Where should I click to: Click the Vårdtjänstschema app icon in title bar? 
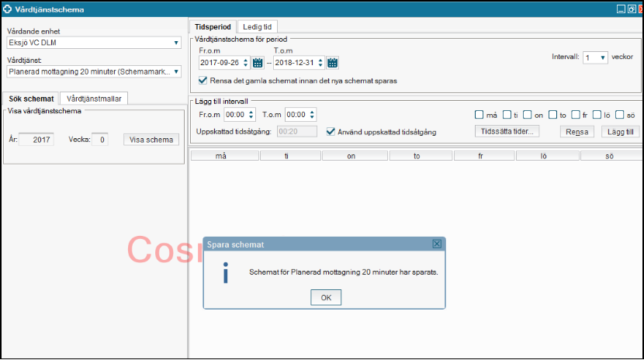coord(9,9)
